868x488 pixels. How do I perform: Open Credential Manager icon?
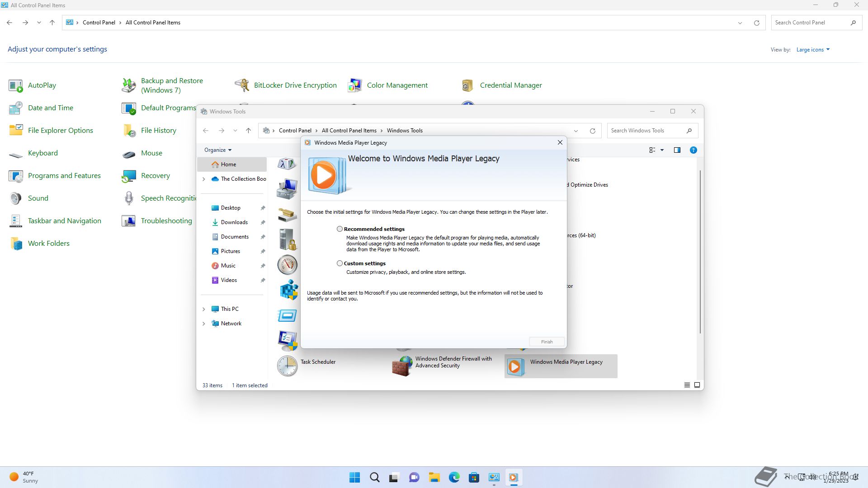(468, 85)
